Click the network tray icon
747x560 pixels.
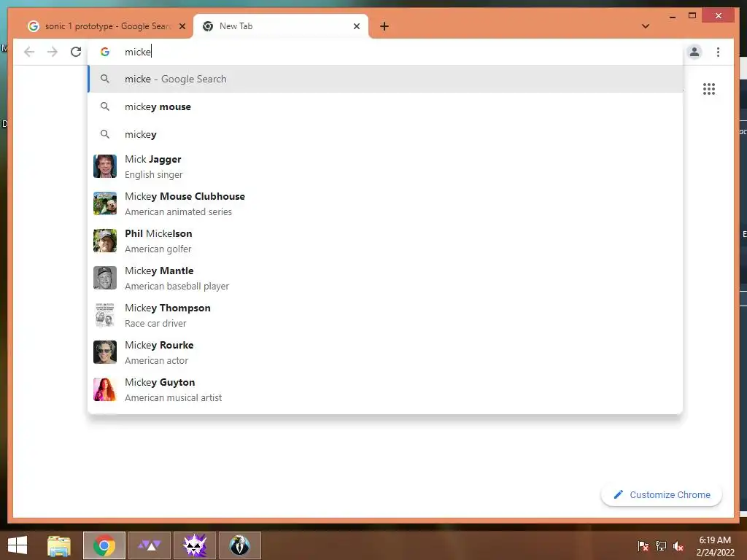(x=661, y=546)
